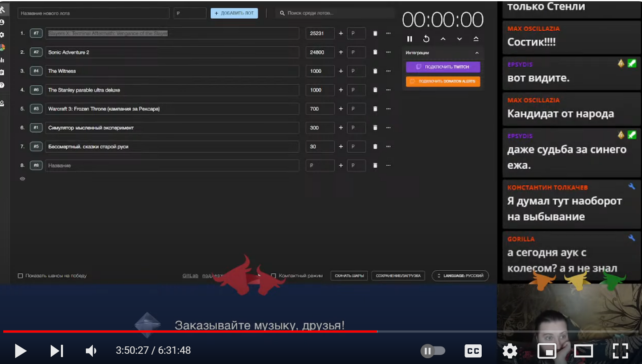
Task: Open the gear icon in left sidebar
Action: (2, 35)
